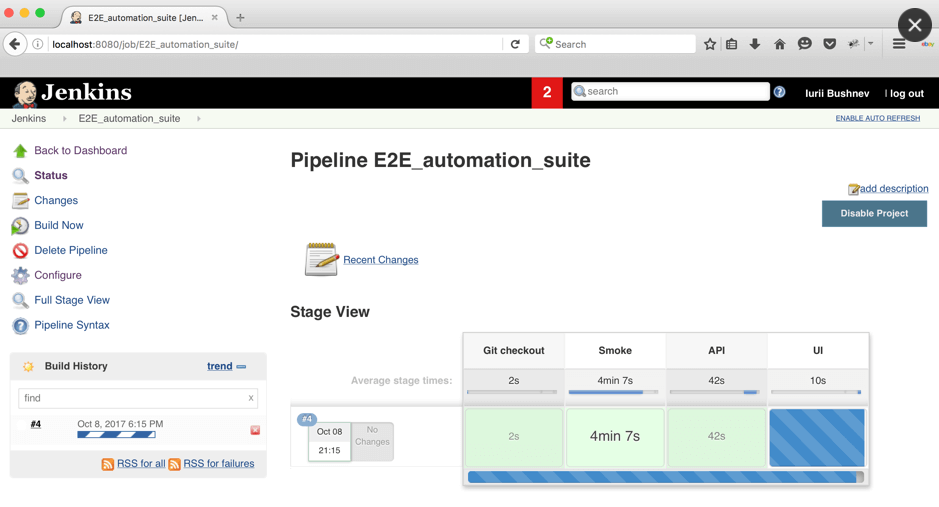Open Full Stage View from sidebar
The image size is (939, 507).
coord(72,300)
